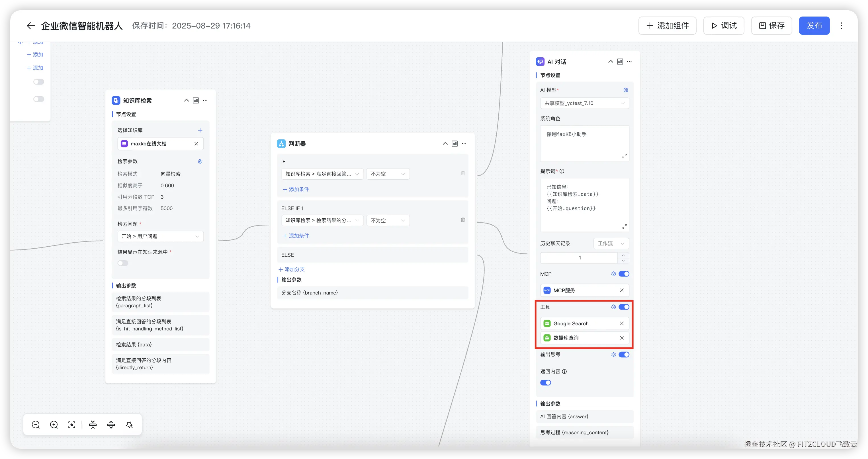Viewport: 868px width, 459px height.
Task: Open MCP settings gear in AI 对话
Action: point(613,274)
